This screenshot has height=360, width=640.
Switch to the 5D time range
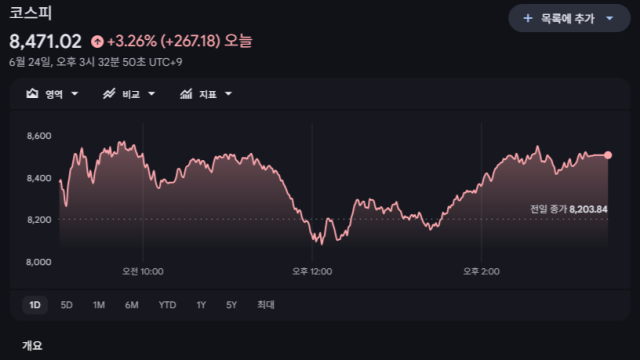tap(67, 305)
